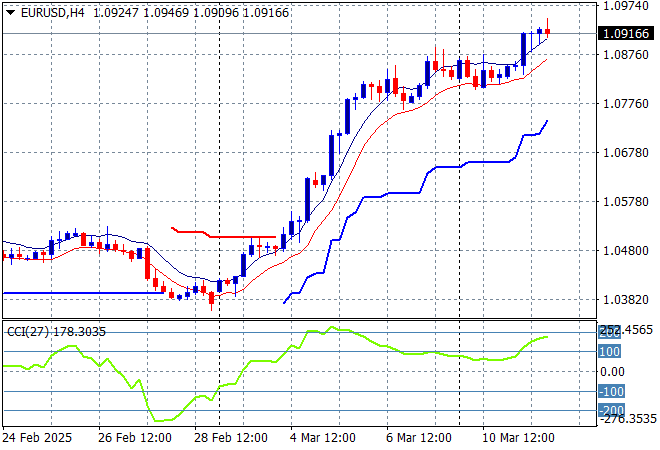Select the 1.09740 price axis label
This screenshot has width=660, height=450.
point(628,6)
